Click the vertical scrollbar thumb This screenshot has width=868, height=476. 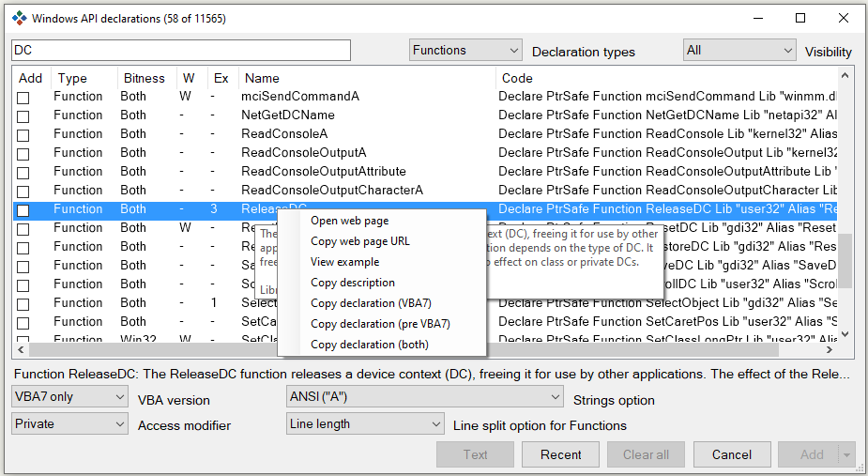pos(845,259)
